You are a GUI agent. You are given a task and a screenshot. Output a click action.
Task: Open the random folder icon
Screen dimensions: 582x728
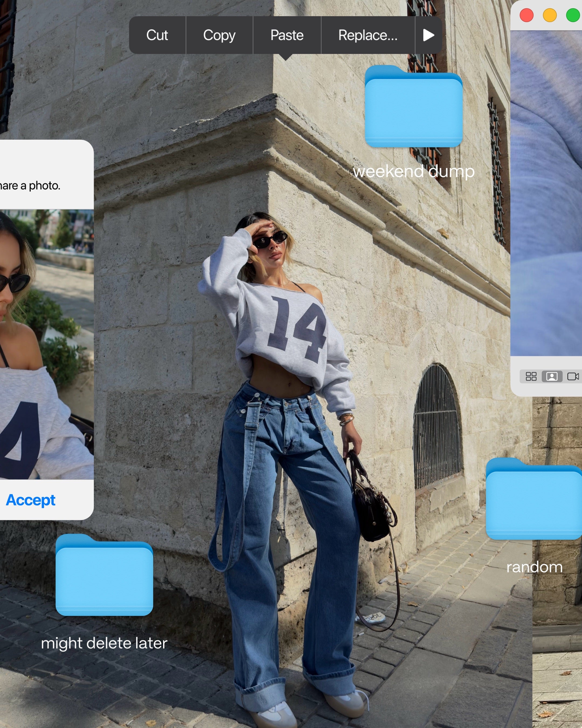pos(534,500)
